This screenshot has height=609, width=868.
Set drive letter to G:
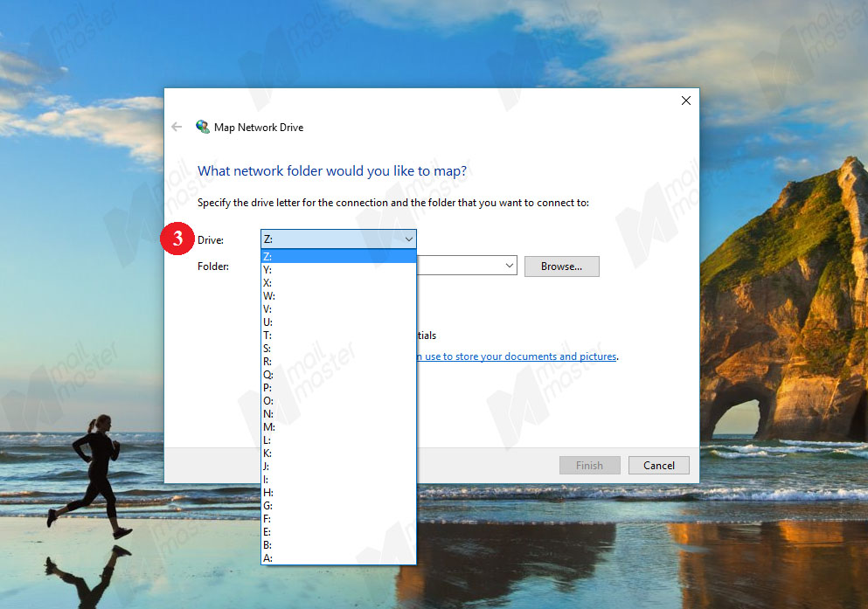point(338,506)
